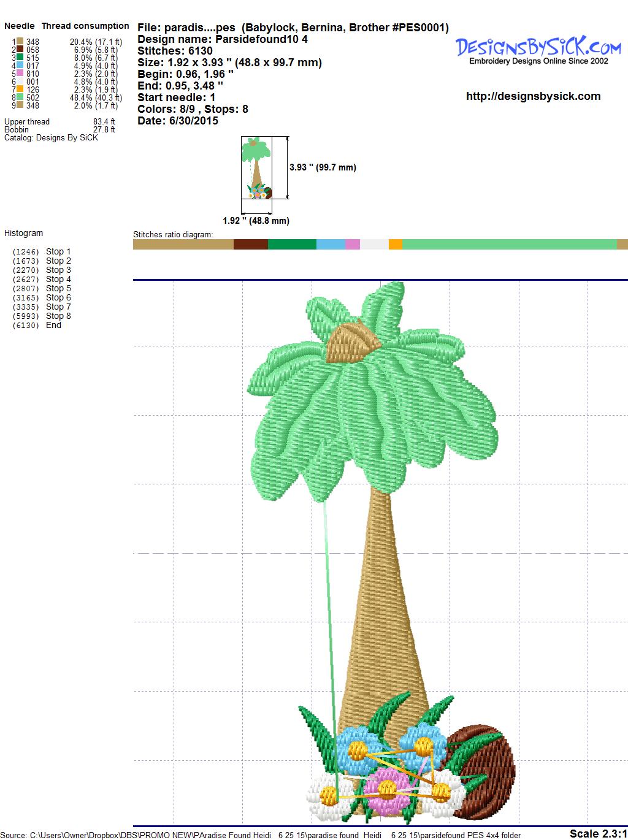This screenshot has height=840, width=628.
Task: Click the pink flower in the design
Action: click(x=386, y=791)
